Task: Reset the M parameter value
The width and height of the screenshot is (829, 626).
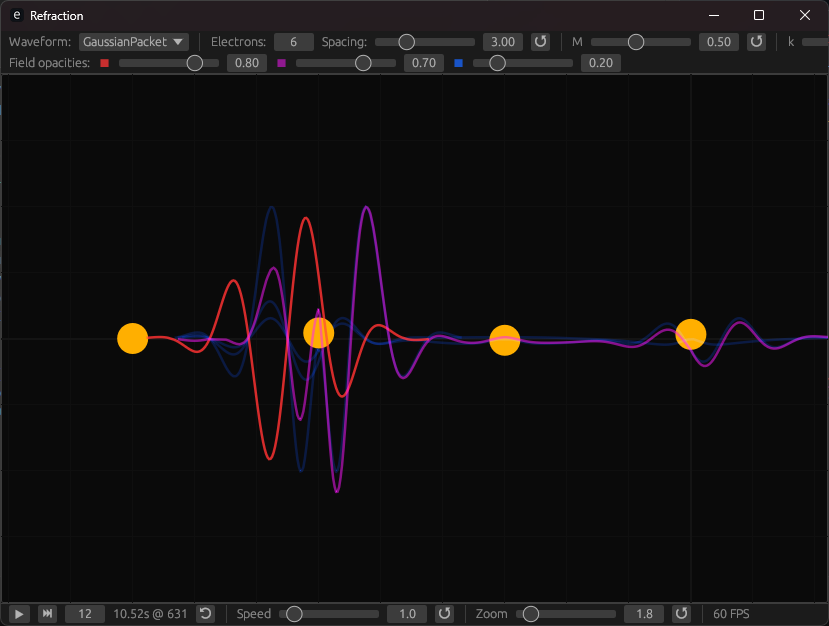Action: click(x=757, y=42)
